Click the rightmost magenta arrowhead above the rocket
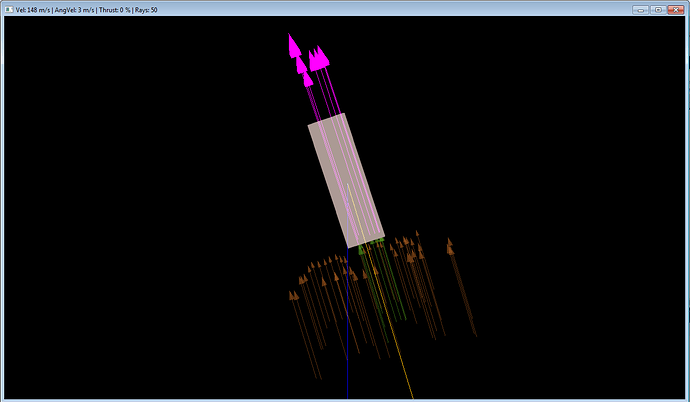This screenshot has height=402, width=690. coord(321,59)
